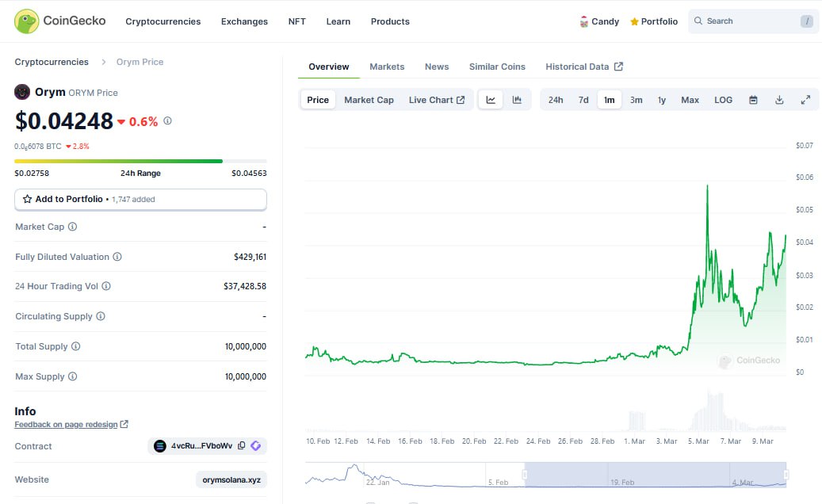
Task: Select Market Cap chart button
Action: [369, 100]
